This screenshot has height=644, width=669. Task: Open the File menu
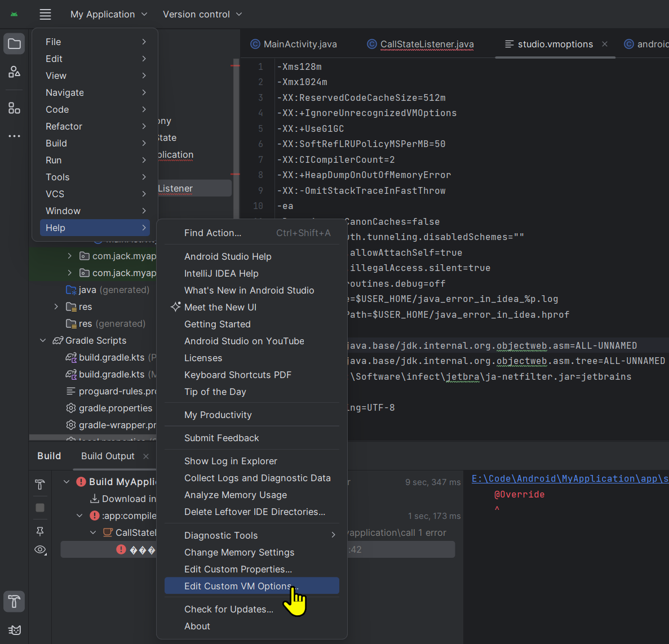pos(95,42)
